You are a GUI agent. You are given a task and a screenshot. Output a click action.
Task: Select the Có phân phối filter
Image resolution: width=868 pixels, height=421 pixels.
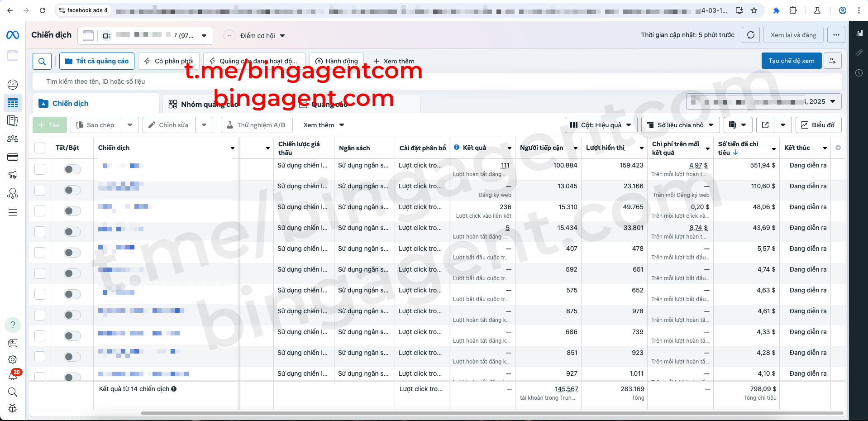pyautogui.click(x=169, y=61)
